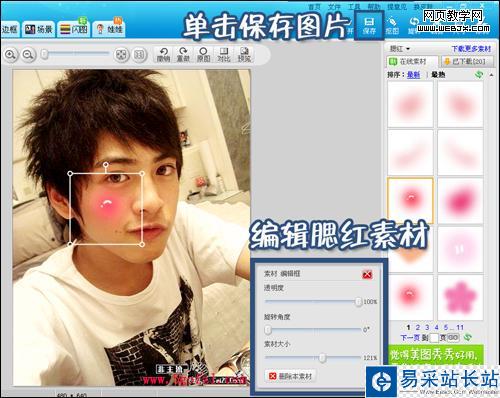Show original image with 原图 icon
The height and width of the screenshot is (398, 500).
click(203, 54)
